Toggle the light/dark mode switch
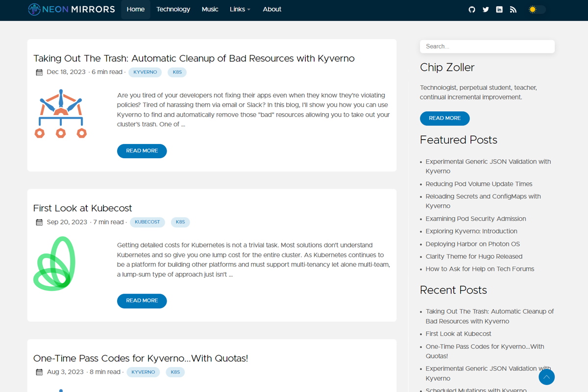Screen dimensions: 588x392 [x=536, y=9]
